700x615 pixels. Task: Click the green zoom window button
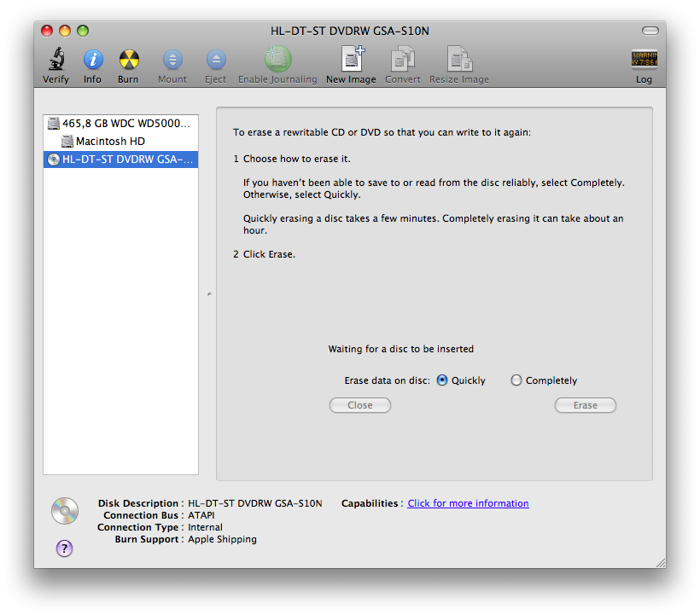(83, 31)
